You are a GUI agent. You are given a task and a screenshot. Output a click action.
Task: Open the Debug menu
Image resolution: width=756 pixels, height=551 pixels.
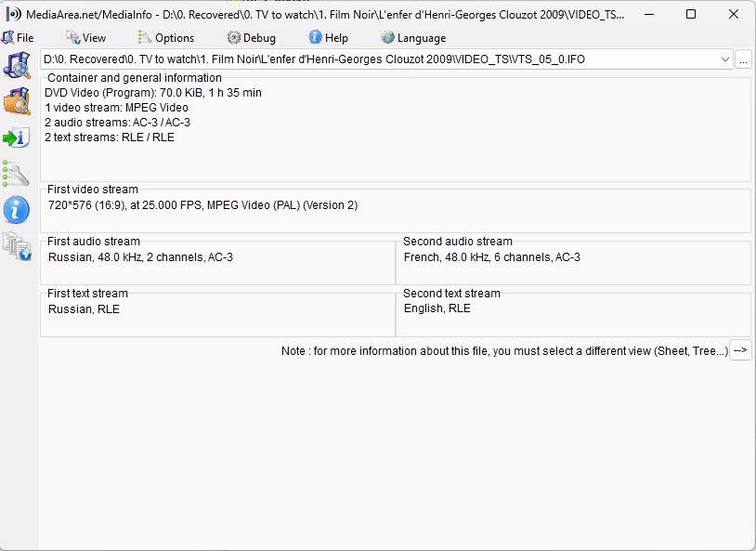point(251,38)
